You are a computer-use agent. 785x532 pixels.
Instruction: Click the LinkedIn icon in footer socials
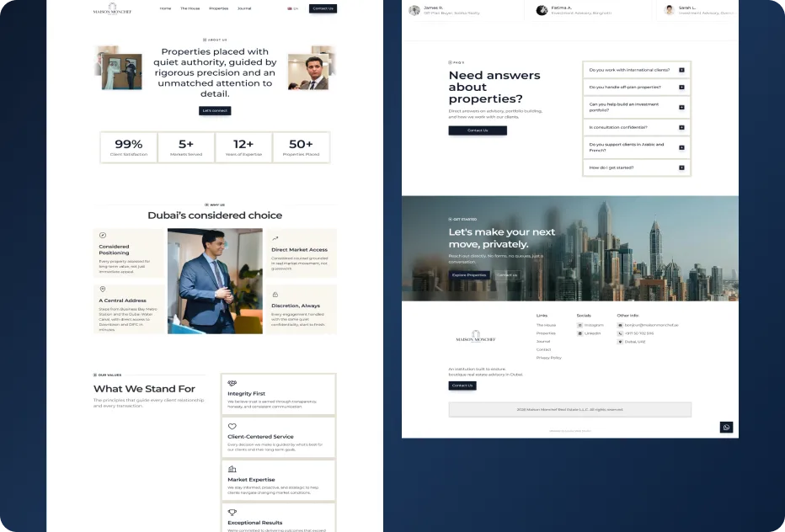(x=579, y=333)
